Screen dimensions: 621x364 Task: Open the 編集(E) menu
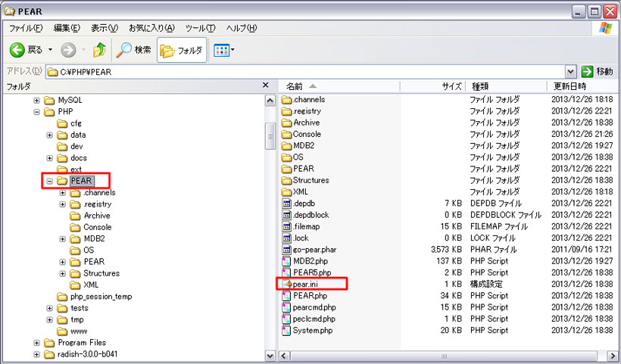click(x=67, y=28)
